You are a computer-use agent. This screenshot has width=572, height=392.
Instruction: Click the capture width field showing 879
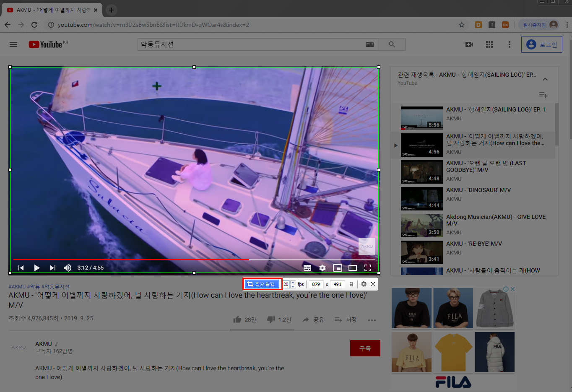click(x=316, y=284)
